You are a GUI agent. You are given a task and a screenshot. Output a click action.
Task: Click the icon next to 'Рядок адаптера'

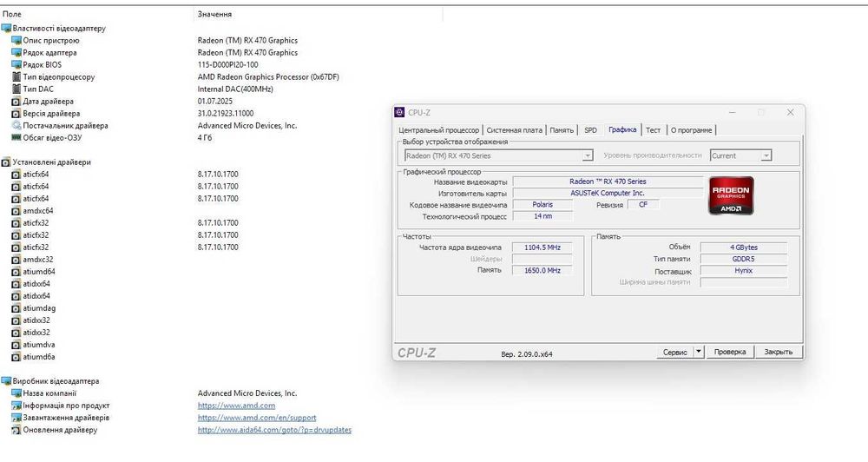click(16, 53)
